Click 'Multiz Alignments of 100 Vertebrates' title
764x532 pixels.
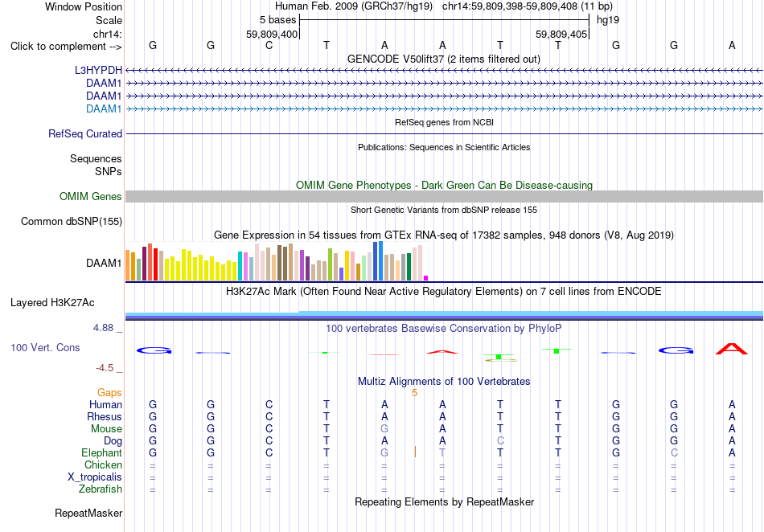coord(444,381)
